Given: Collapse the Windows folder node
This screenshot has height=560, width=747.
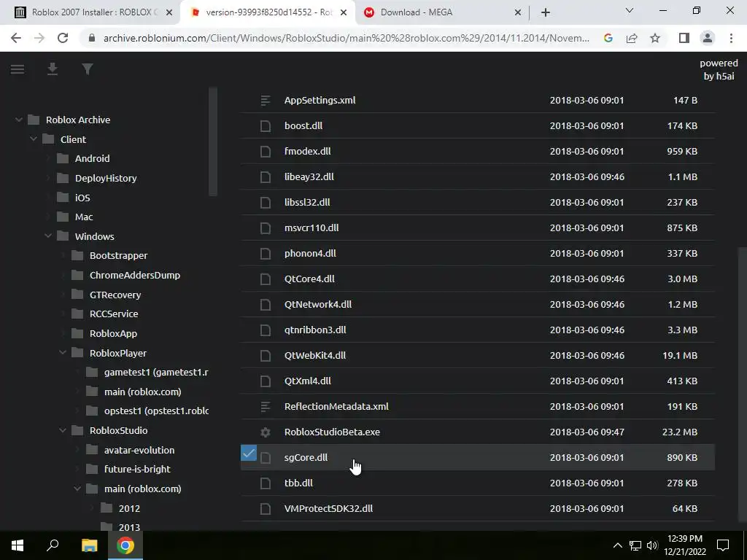Looking at the screenshot, I should pyautogui.click(x=48, y=236).
